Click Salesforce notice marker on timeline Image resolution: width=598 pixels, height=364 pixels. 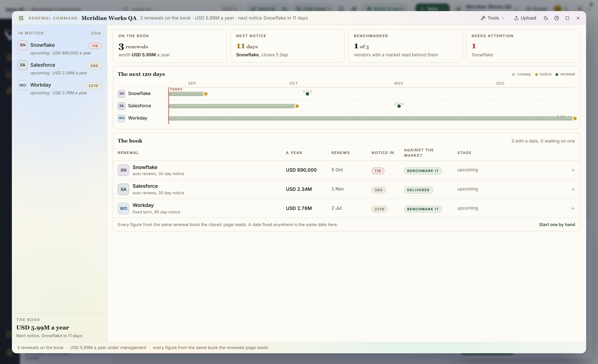pyautogui.click(x=297, y=106)
